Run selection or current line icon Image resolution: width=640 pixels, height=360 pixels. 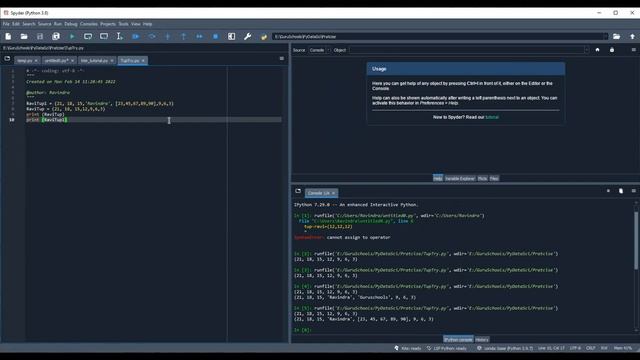click(120, 36)
